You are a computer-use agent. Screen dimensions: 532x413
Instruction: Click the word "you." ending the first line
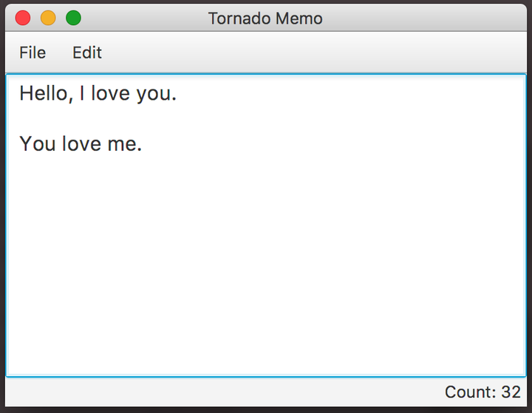tap(157, 95)
